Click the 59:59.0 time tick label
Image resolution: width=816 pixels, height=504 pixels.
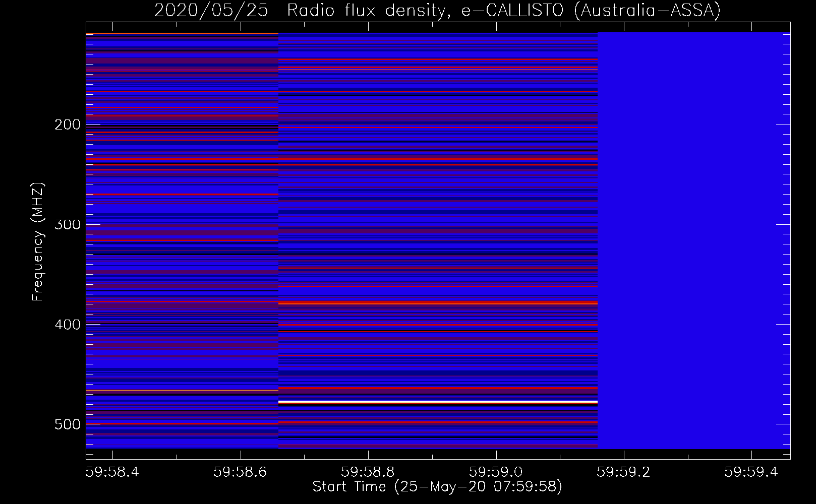pos(496,472)
